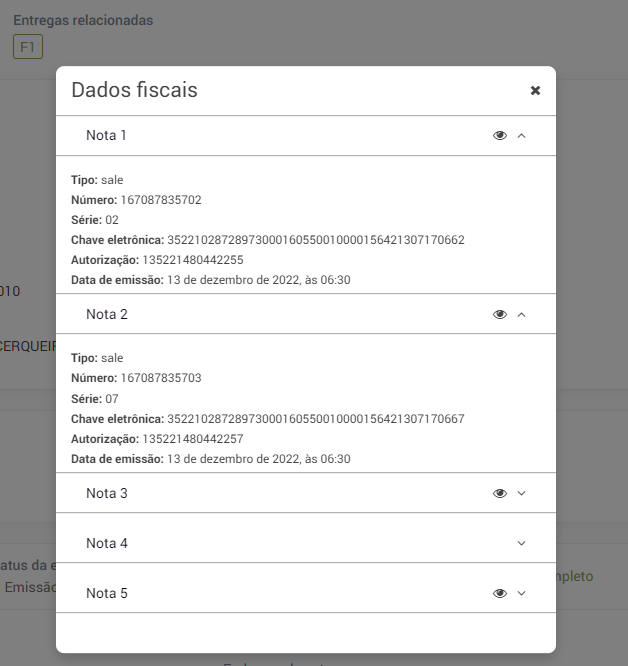Viewport: 628px width, 666px height.
Task: Expand Nota 5 using its chevron
Action: click(x=521, y=594)
